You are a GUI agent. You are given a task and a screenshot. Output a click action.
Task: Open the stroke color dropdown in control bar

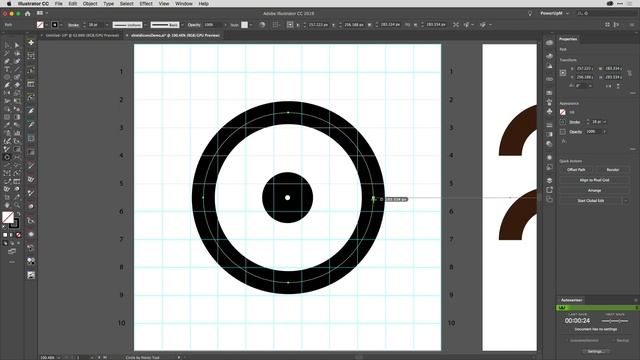(x=61, y=25)
